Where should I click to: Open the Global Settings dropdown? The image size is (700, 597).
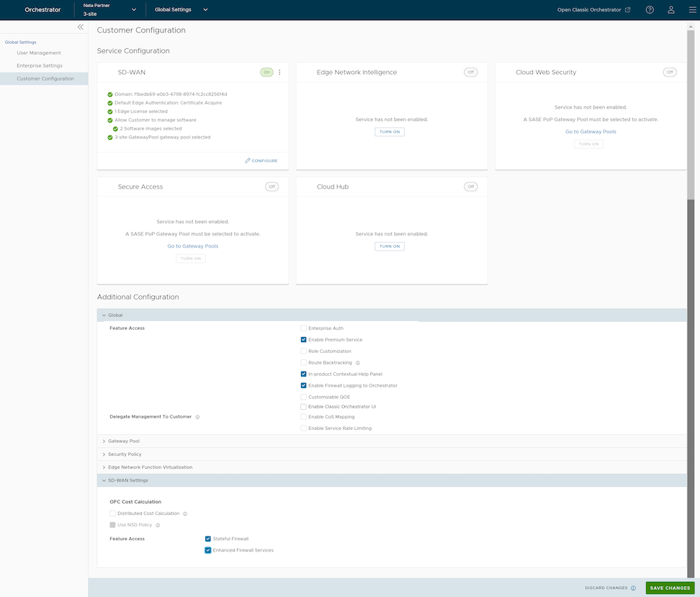click(181, 10)
